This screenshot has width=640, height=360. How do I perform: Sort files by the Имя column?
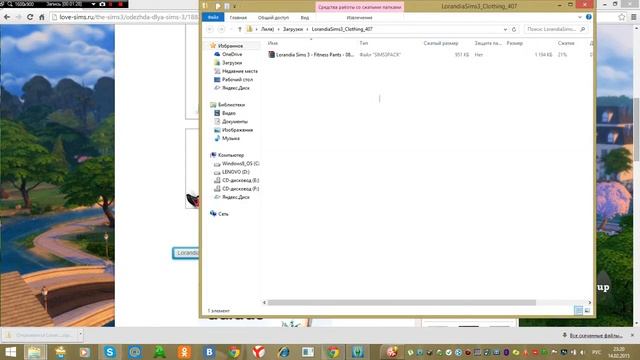[x=273, y=43]
